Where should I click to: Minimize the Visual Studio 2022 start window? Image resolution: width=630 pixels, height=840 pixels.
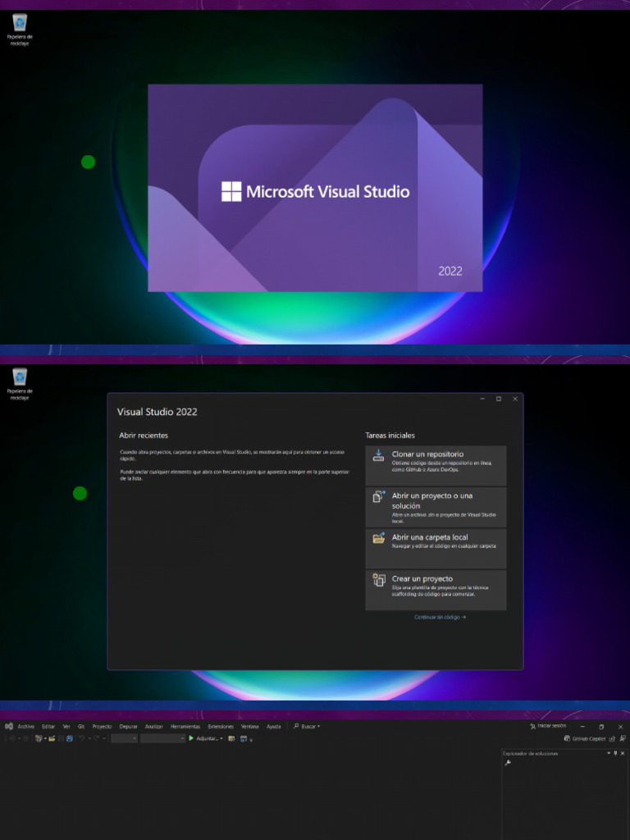pyautogui.click(x=482, y=399)
